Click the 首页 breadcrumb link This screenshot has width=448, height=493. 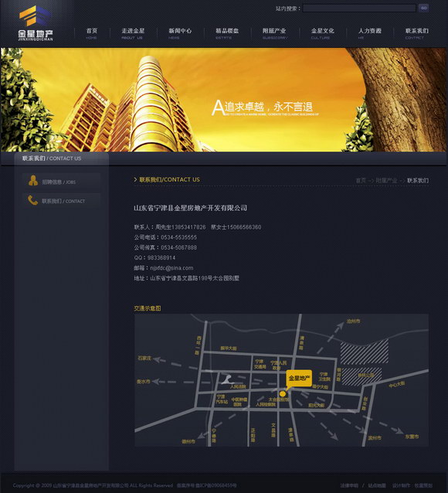(x=361, y=181)
